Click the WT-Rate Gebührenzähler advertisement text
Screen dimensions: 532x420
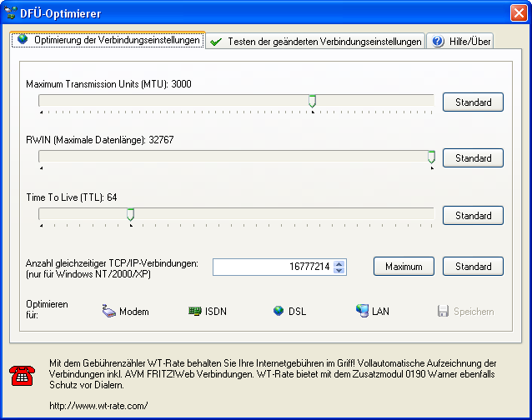pyautogui.click(x=273, y=374)
